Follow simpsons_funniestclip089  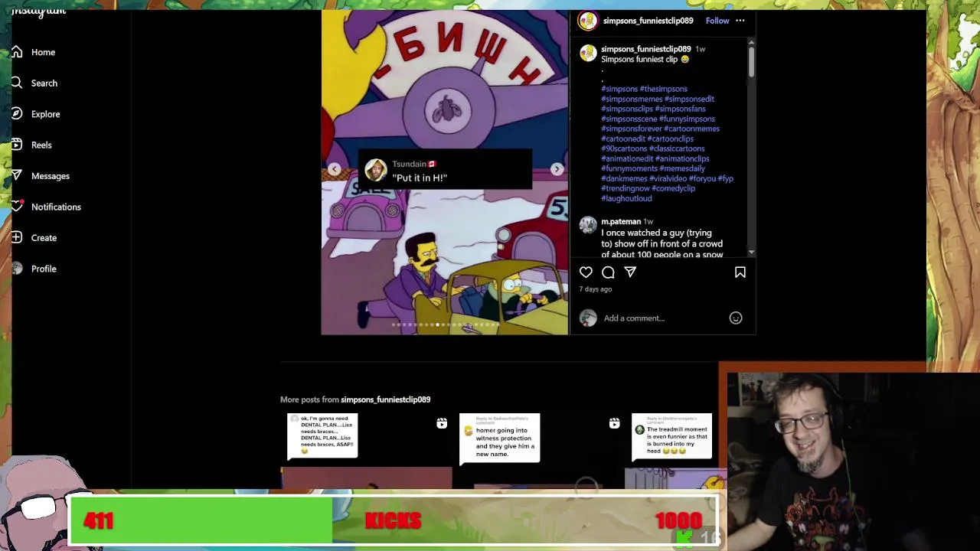tap(717, 21)
